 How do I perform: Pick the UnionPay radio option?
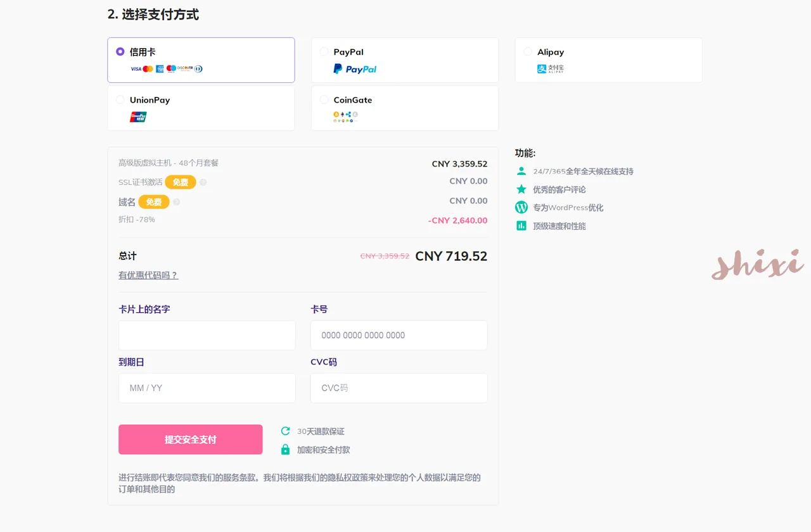[120, 100]
